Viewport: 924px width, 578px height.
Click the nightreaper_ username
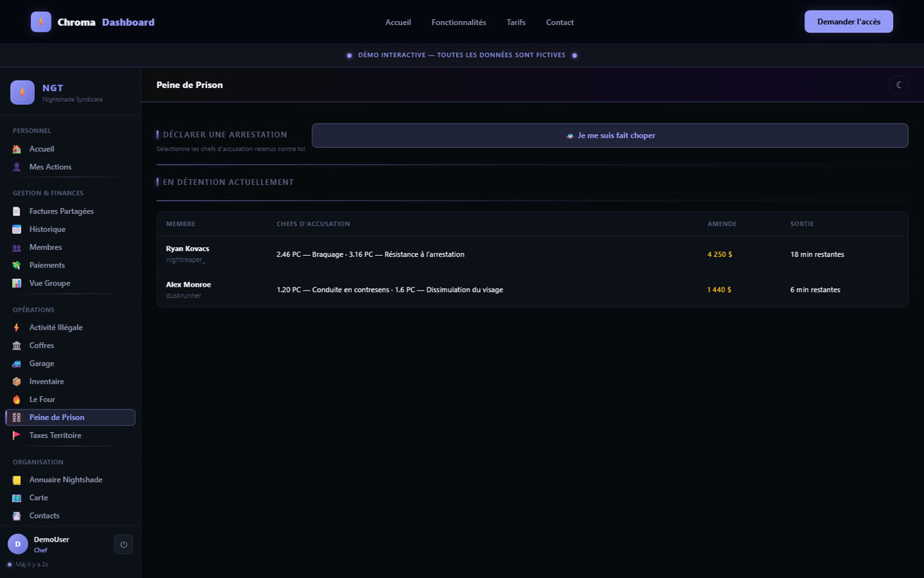pos(185,260)
